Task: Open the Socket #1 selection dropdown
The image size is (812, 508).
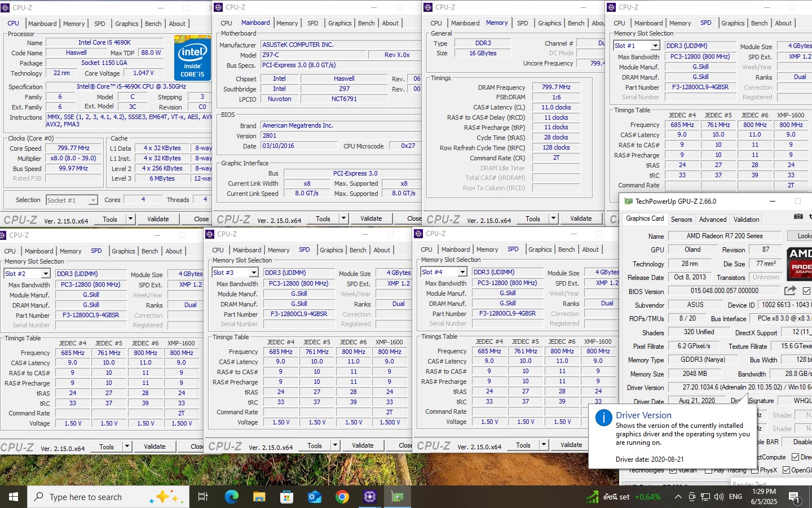Action: [92, 200]
